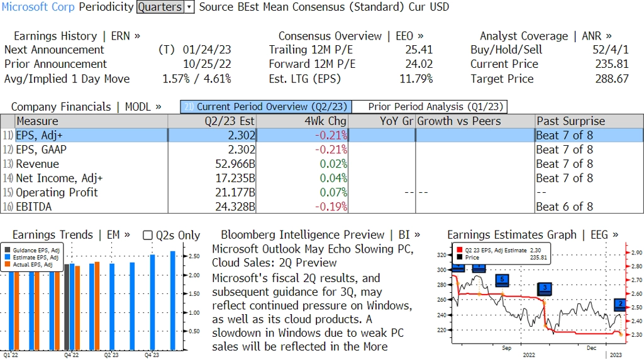Click the Growth vs Peers column header
Image resolution: width=644 pixels, height=360 pixels.
[475, 121]
